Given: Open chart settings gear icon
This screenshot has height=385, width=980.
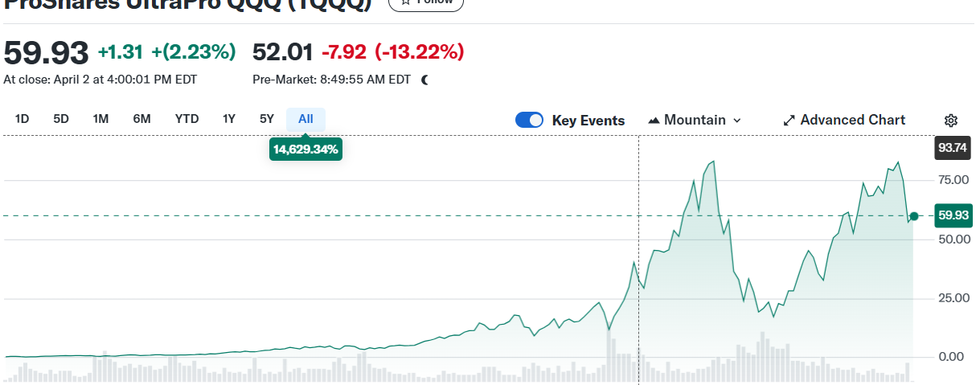Looking at the screenshot, I should 950,121.
